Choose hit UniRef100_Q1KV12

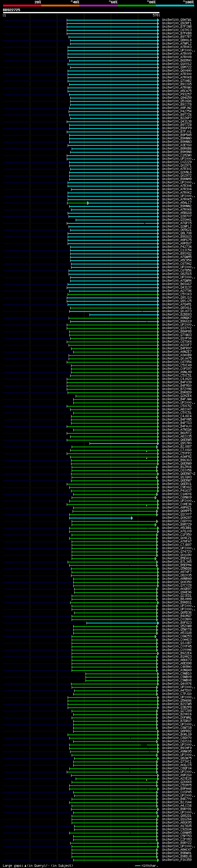click(177, 64)
